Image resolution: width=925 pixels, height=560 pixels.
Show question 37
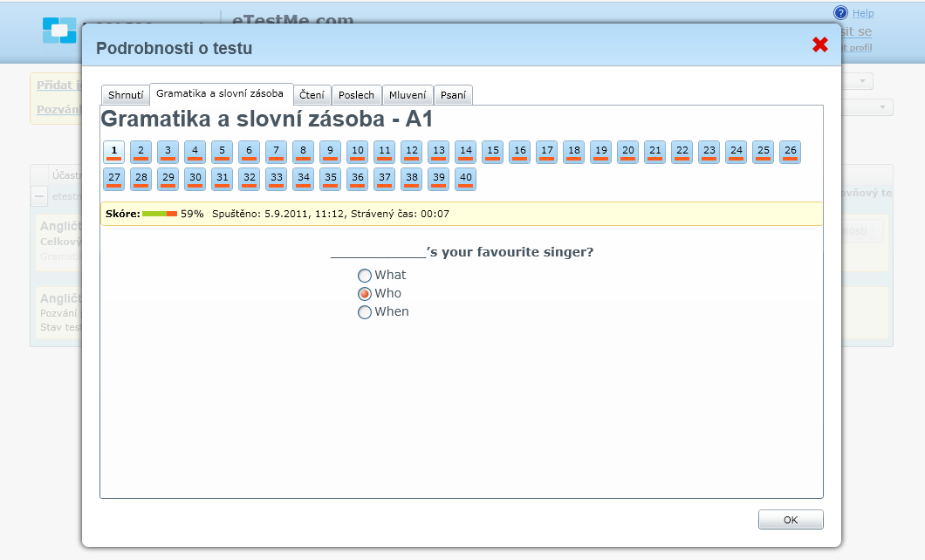(385, 179)
